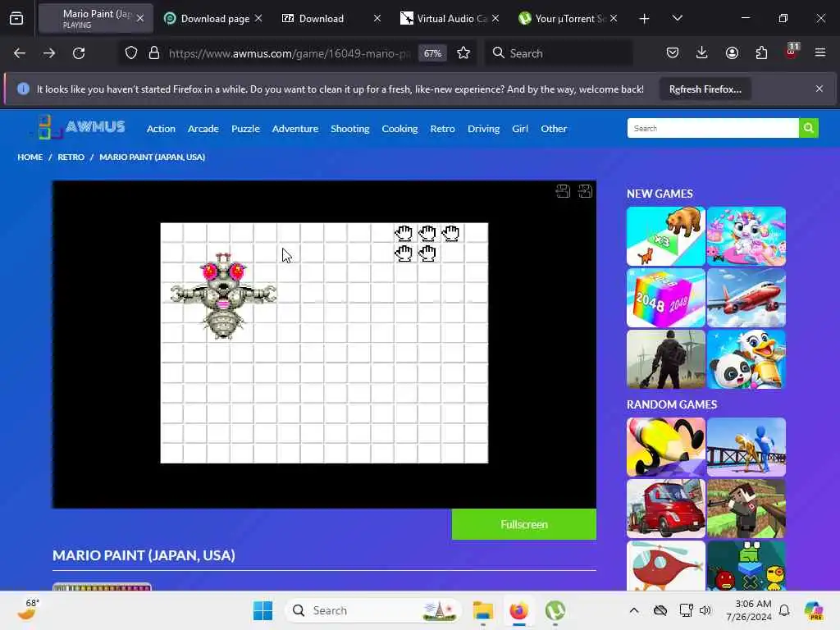
Task: Switch to the Download tab
Action: (x=331, y=19)
